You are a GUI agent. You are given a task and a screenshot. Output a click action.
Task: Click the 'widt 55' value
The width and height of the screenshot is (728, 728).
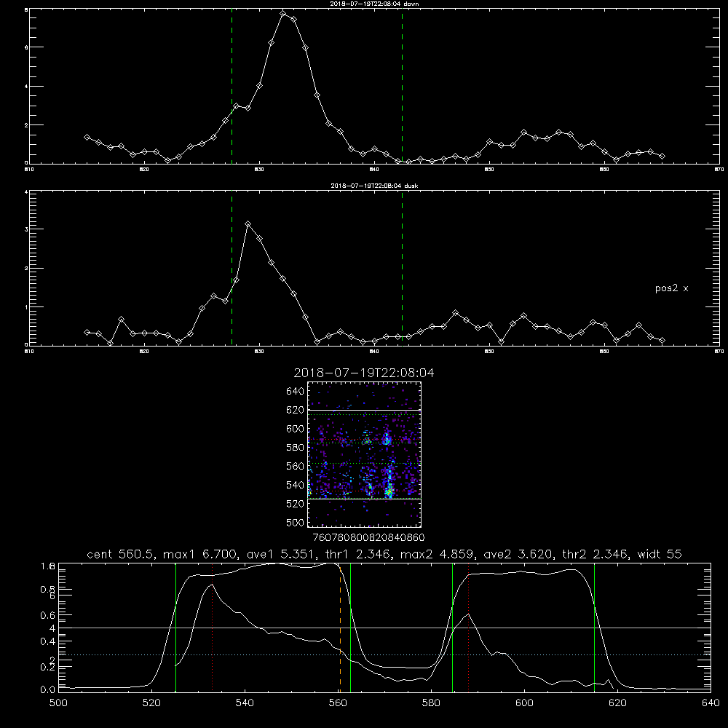coord(660,554)
